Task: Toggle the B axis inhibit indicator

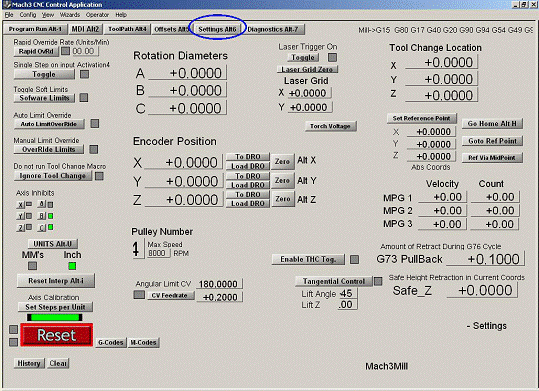Action: click(x=51, y=216)
